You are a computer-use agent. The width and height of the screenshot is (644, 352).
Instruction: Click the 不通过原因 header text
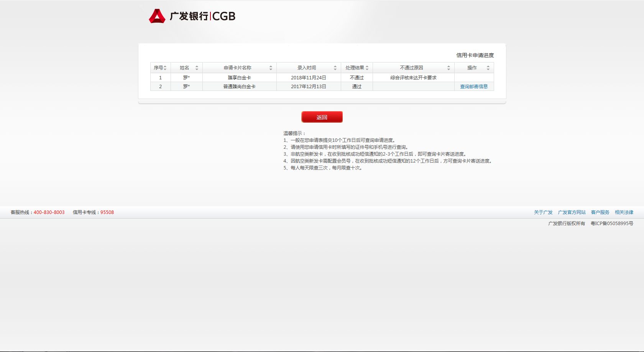click(x=411, y=68)
